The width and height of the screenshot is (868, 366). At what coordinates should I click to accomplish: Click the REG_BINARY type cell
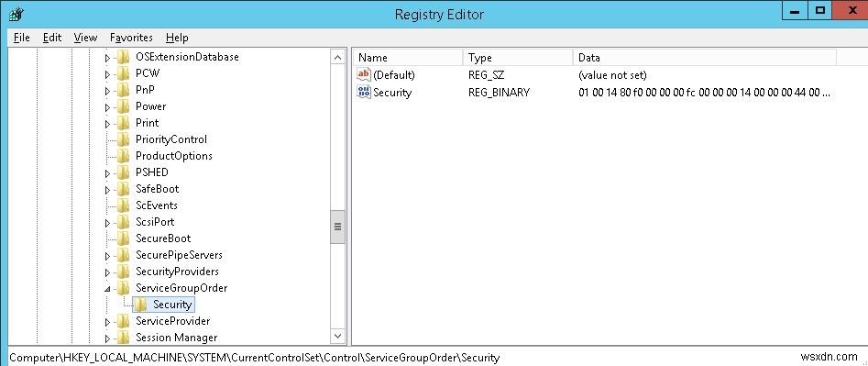[x=499, y=92]
